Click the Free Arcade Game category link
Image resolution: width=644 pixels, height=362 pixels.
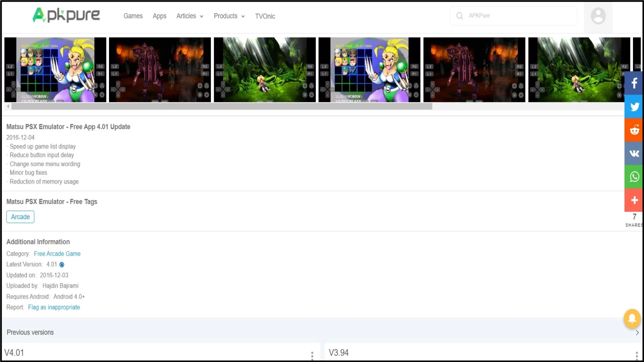pyautogui.click(x=57, y=254)
